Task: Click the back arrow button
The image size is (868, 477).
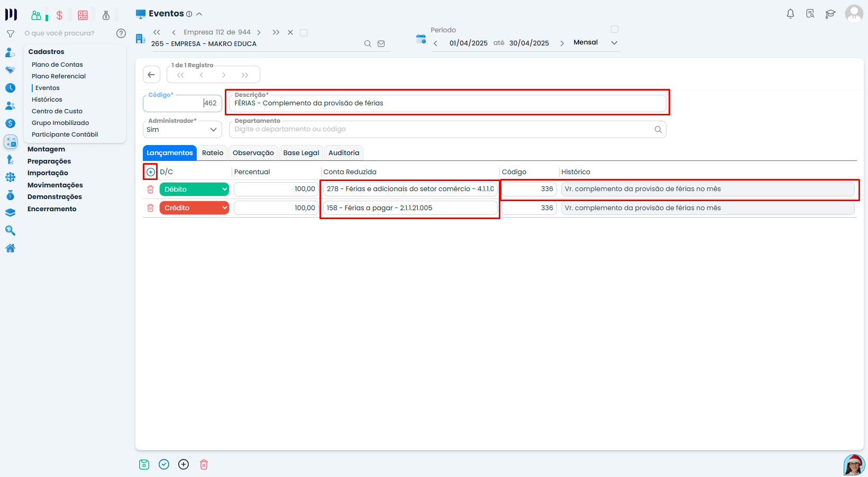Action: coord(151,75)
